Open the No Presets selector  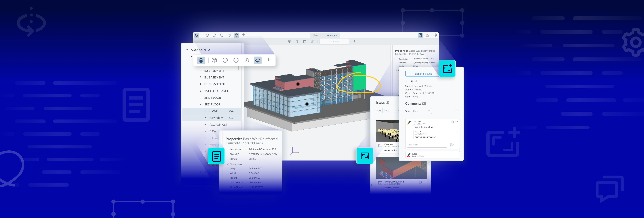[334, 42]
